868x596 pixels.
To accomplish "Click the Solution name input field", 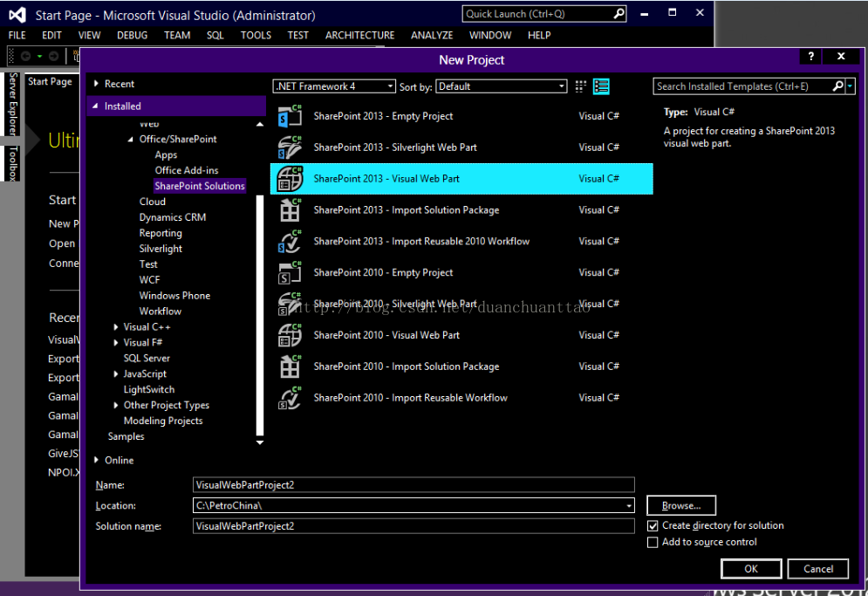I will pos(413,526).
